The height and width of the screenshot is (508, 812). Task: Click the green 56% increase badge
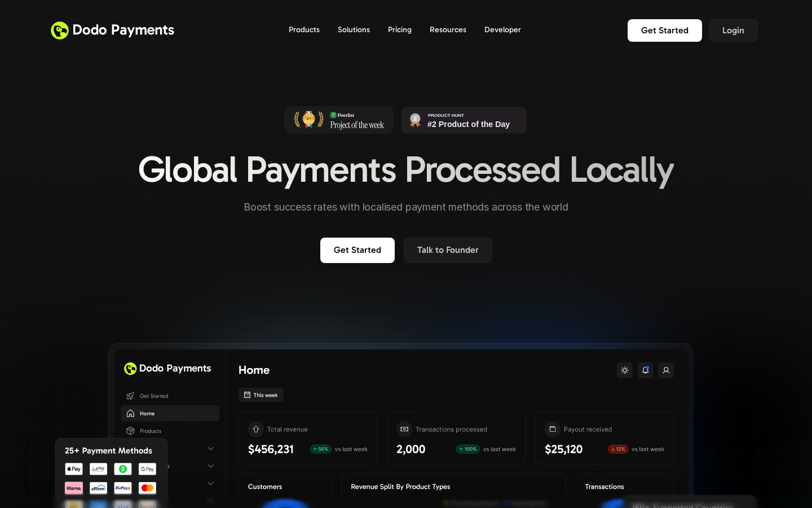tap(321, 449)
